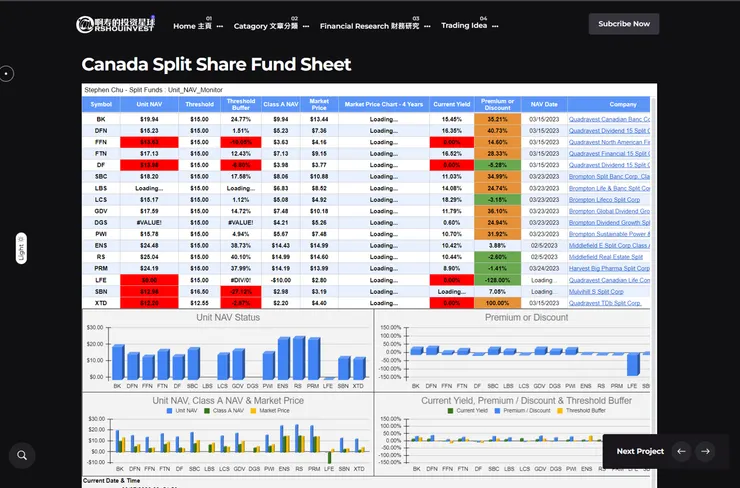This screenshot has width=740, height=488.
Task: Open Catagory 文章分類 menu
Action: pos(266,26)
